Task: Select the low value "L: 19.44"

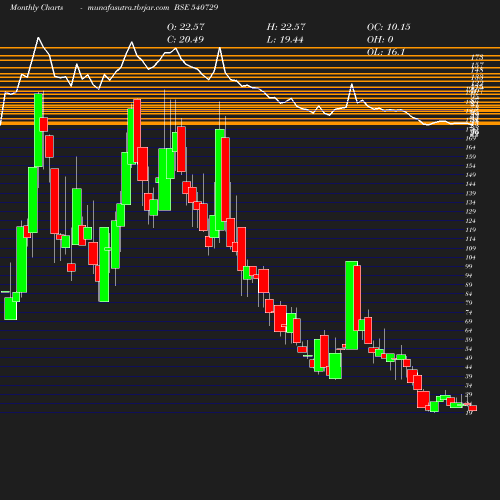Action: pos(285,40)
